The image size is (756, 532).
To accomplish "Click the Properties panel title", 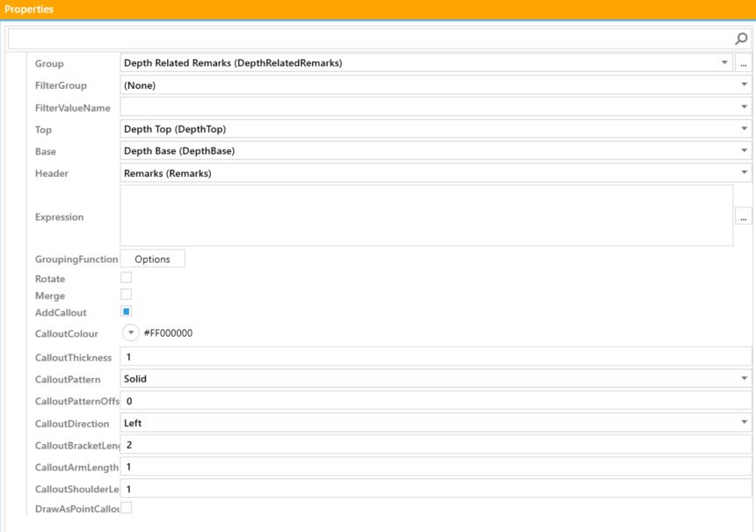I will 29,9.
